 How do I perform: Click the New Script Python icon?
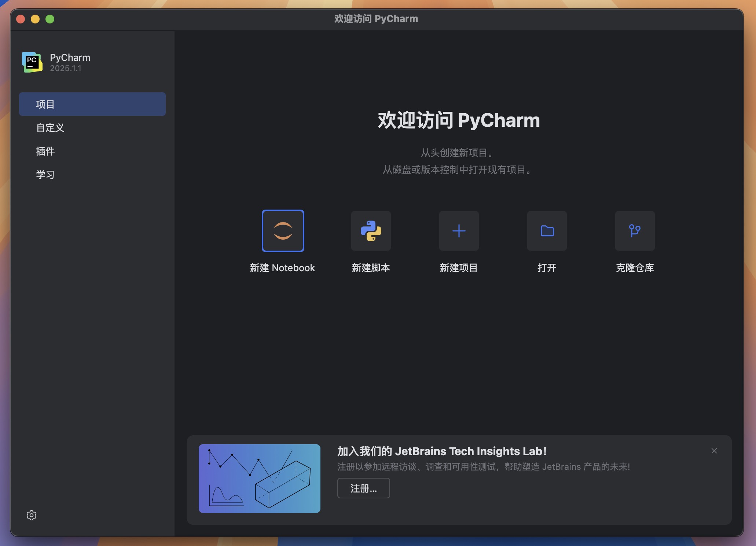371,231
